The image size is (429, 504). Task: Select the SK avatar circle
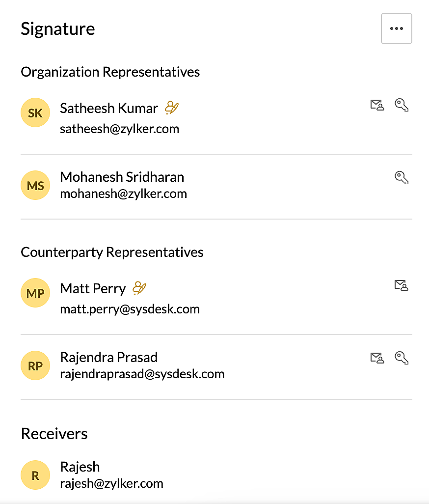(x=35, y=112)
